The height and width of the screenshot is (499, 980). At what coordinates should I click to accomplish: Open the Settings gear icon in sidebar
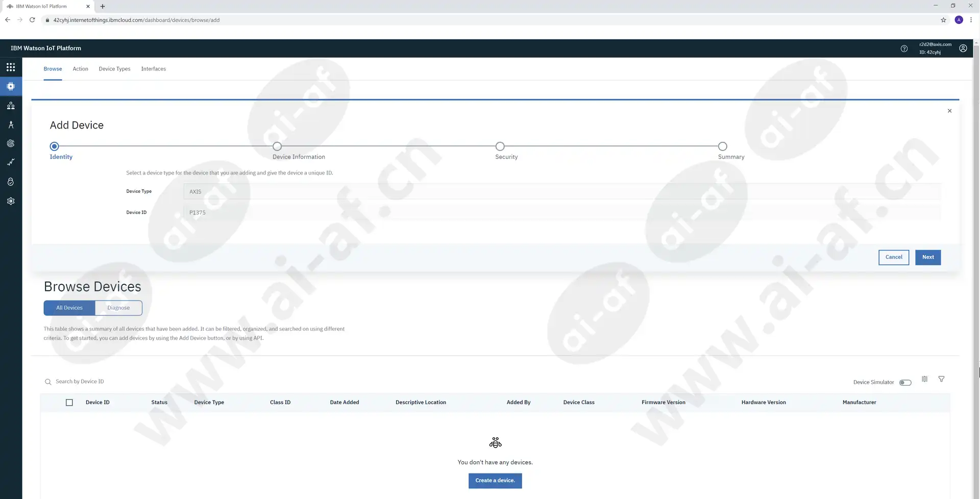click(x=11, y=201)
